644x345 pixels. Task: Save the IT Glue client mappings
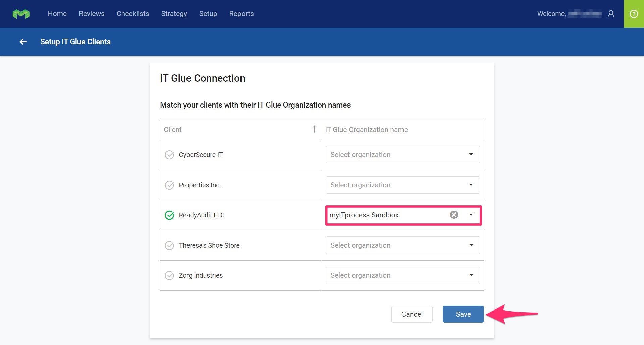click(x=463, y=314)
